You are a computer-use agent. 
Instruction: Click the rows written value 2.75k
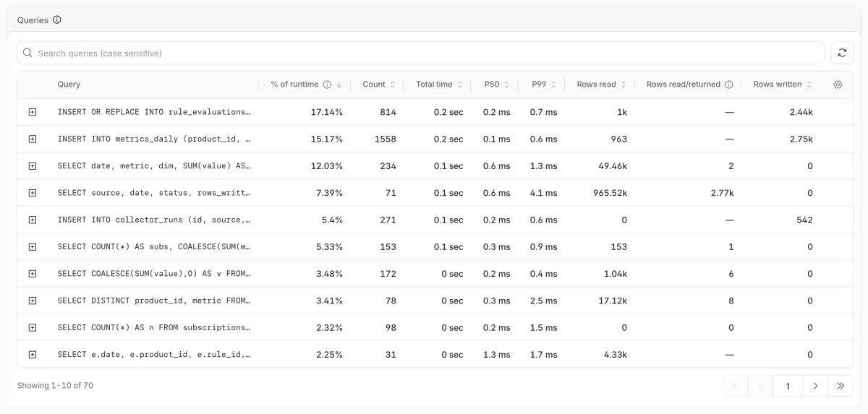tap(801, 139)
